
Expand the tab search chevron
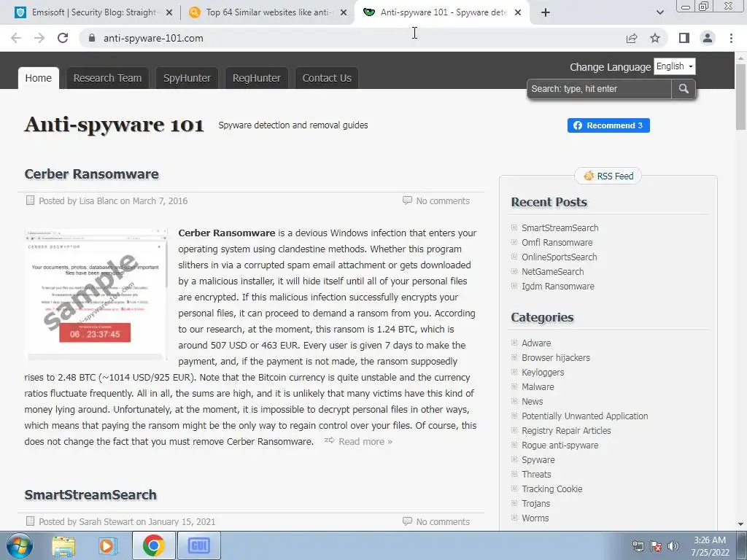tap(659, 12)
